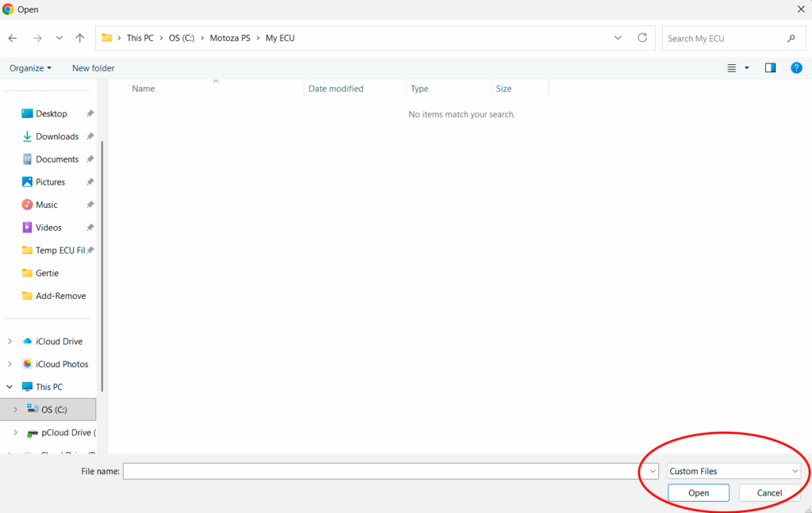This screenshot has width=812, height=513.
Task: Select Pictures in the sidebar
Action: click(50, 182)
